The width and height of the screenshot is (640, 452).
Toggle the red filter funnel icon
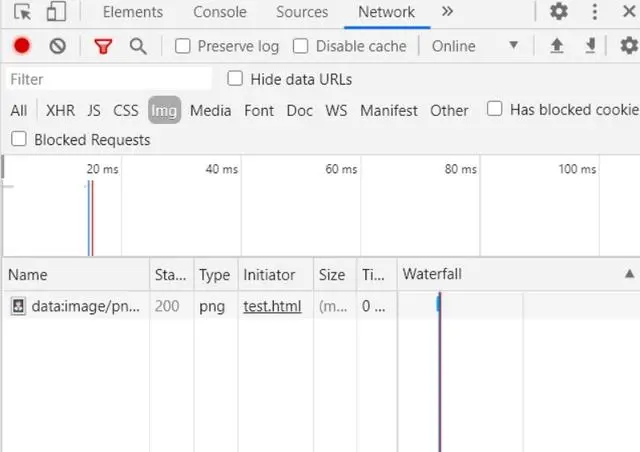(103, 46)
